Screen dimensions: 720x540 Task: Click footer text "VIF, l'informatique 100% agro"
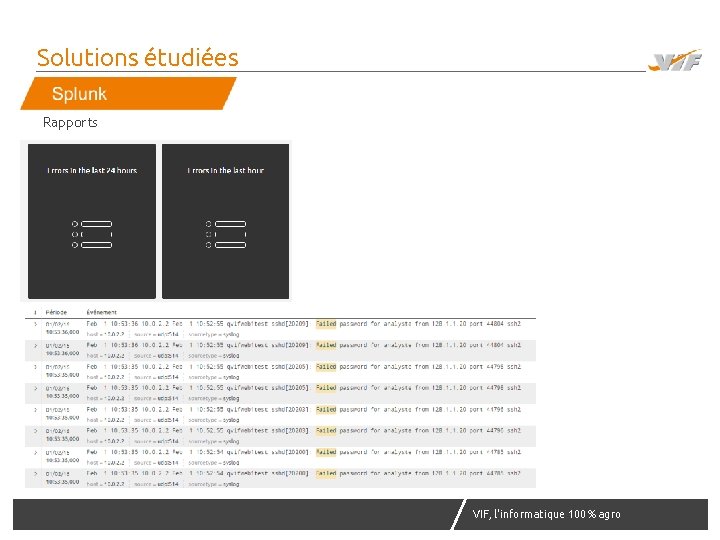pos(546,514)
